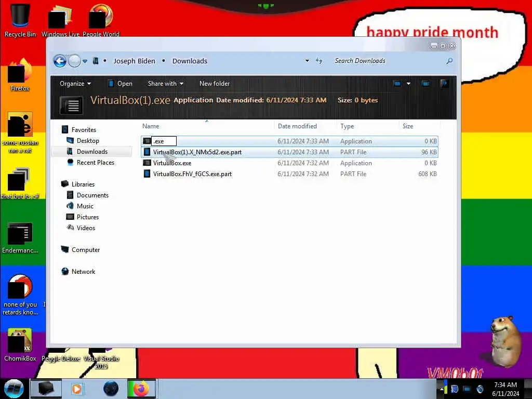532x399 pixels.
Task: Select VirtualBox(1).X_NMx5d2.exe.part file
Action: pyautogui.click(x=289, y=152)
